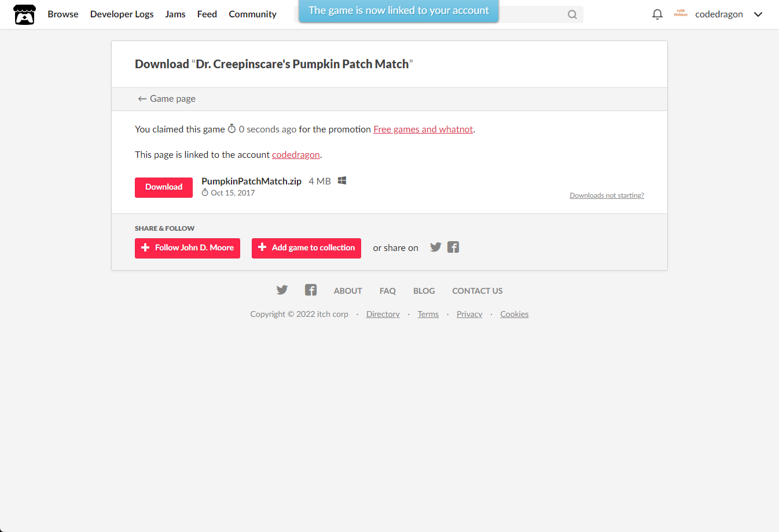Dismiss the 'game is now linked' notification
The width and height of the screenshot is (779, 532).
coord(399,11)
